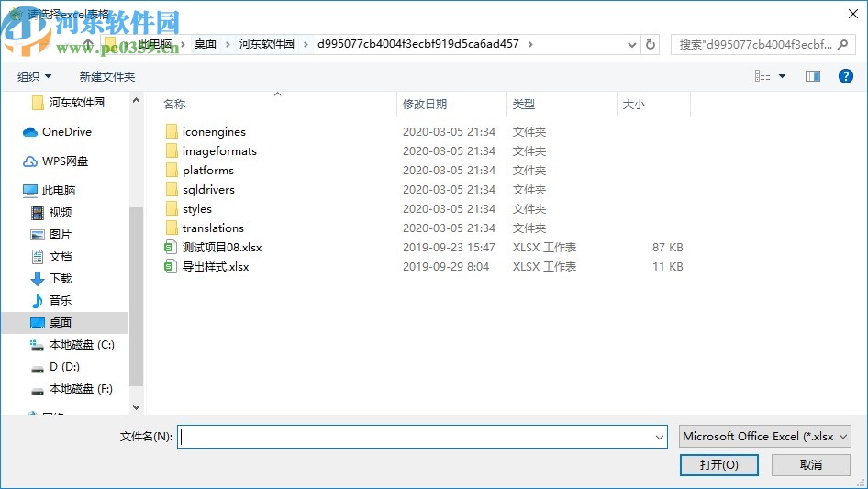Click the 2019-09-29 8:04 date cell
This screenshot has width=868, height=489.
point(446,267)
